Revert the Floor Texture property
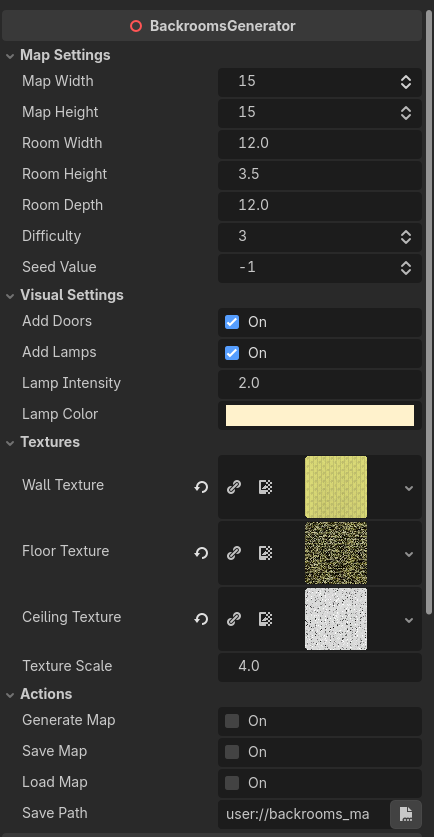The height and width of the screenshot is (837, 434). click(x=201, y=553)
